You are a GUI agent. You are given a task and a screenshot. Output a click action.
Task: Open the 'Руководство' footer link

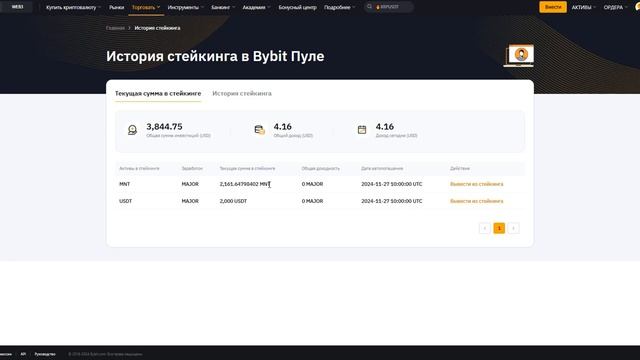45,354
